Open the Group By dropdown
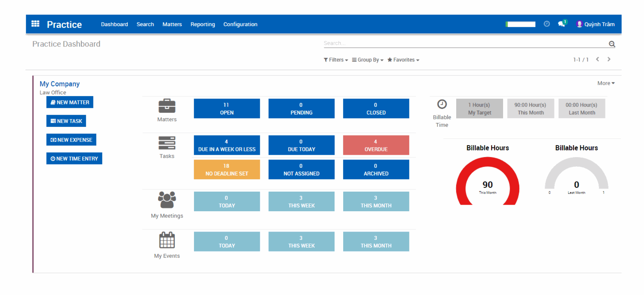Screen dimensions: 644x295 (368, 60)
